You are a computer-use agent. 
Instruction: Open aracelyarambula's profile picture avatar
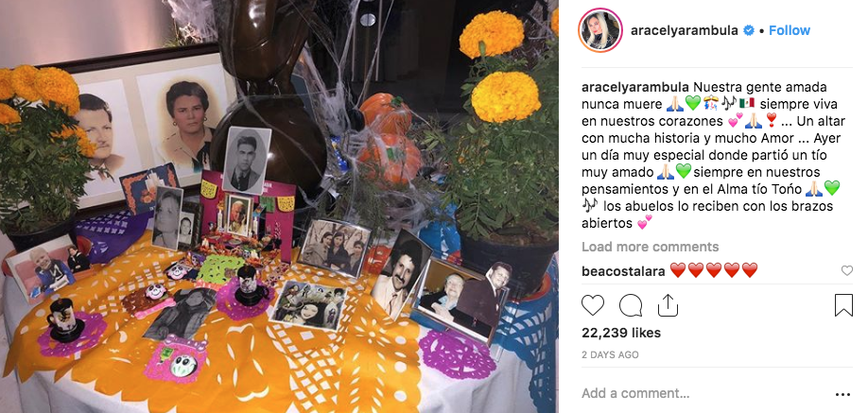tap(600, 30)
